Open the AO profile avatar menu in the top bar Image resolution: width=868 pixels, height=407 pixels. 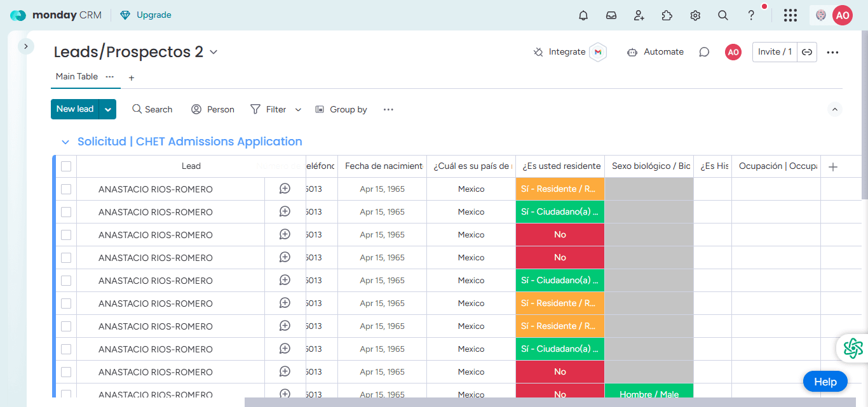(843, 15)
